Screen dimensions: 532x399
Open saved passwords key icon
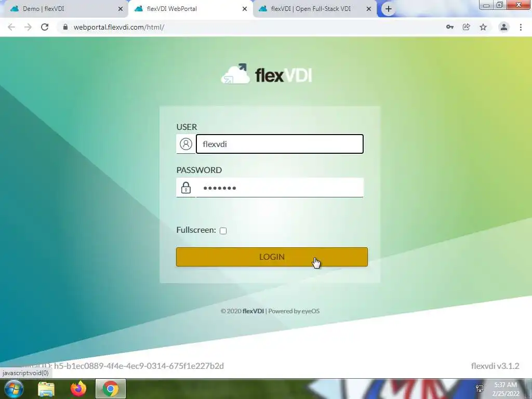450,27
